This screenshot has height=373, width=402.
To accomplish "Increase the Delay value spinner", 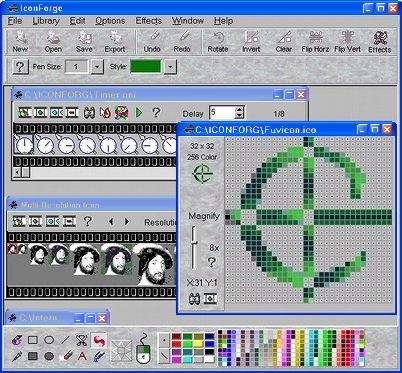I will tap(239, 110).
